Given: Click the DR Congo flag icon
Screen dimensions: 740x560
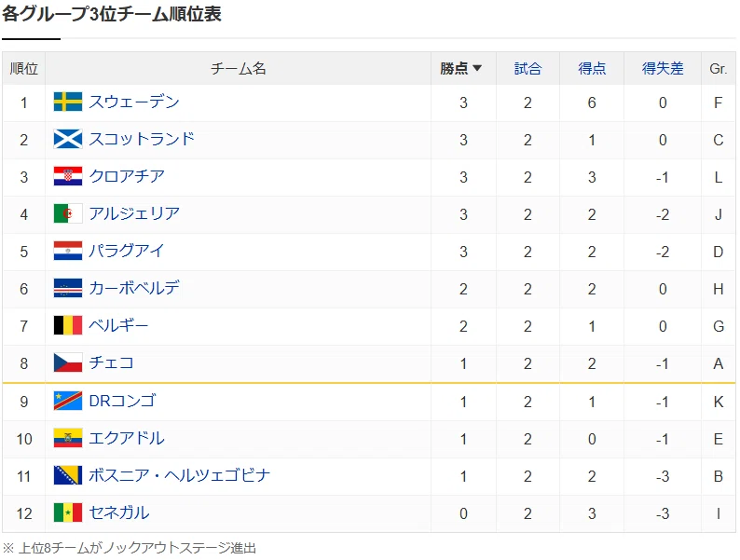Looking at the screenshot, I should click(68, 401).
